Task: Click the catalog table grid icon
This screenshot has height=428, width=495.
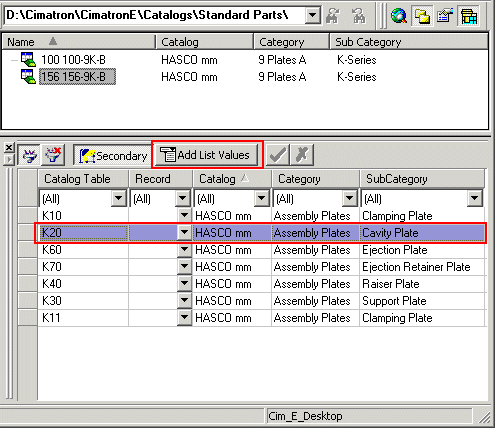Action: coord(469,16)
